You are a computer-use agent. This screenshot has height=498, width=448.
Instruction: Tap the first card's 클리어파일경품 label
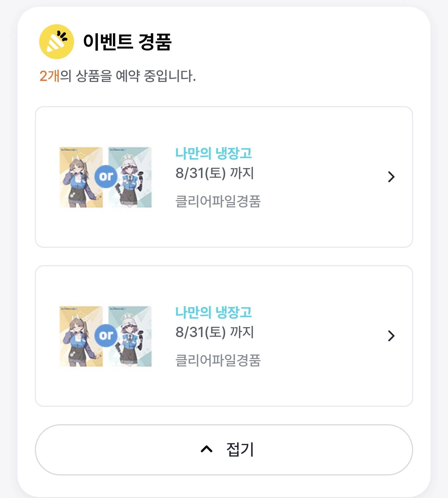tap(218, 201)
